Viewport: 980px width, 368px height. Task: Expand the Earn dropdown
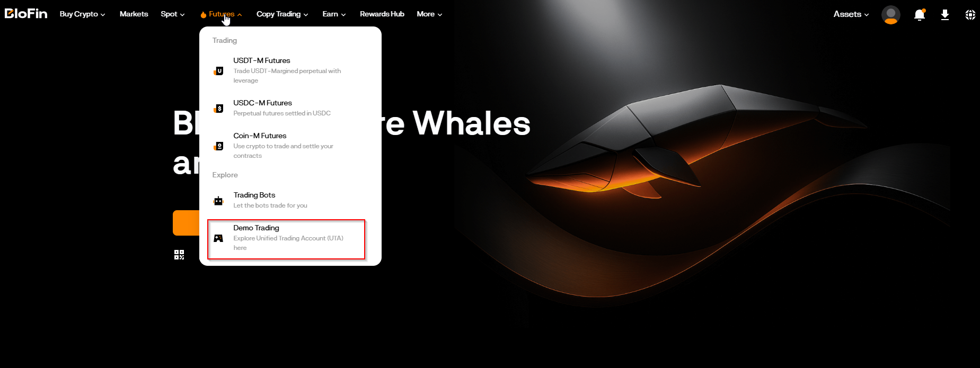click(334, 14)
